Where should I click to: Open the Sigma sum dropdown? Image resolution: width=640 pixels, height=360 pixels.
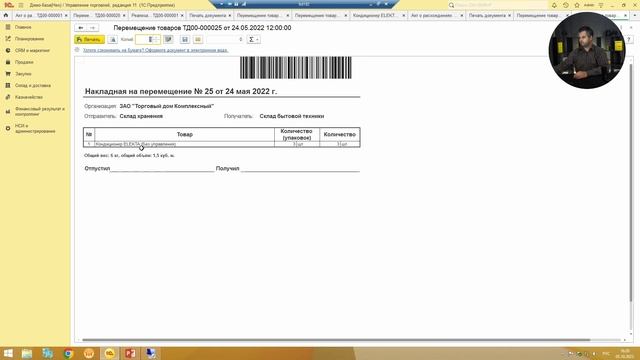coord(253,40)
